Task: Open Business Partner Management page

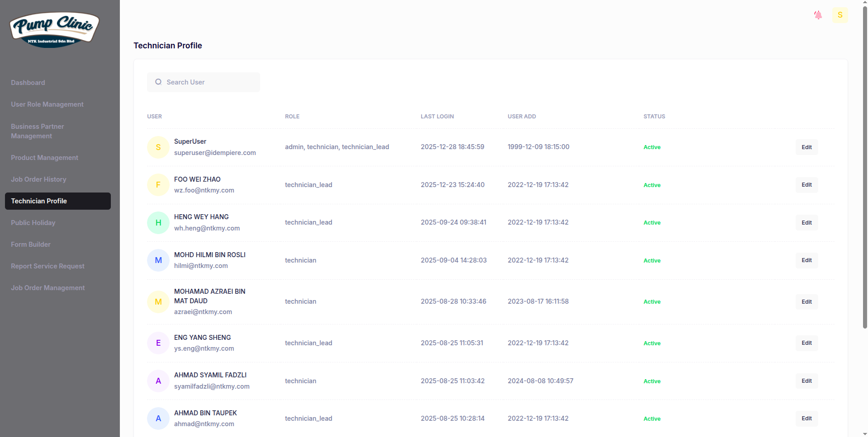Action: (38, 131)
